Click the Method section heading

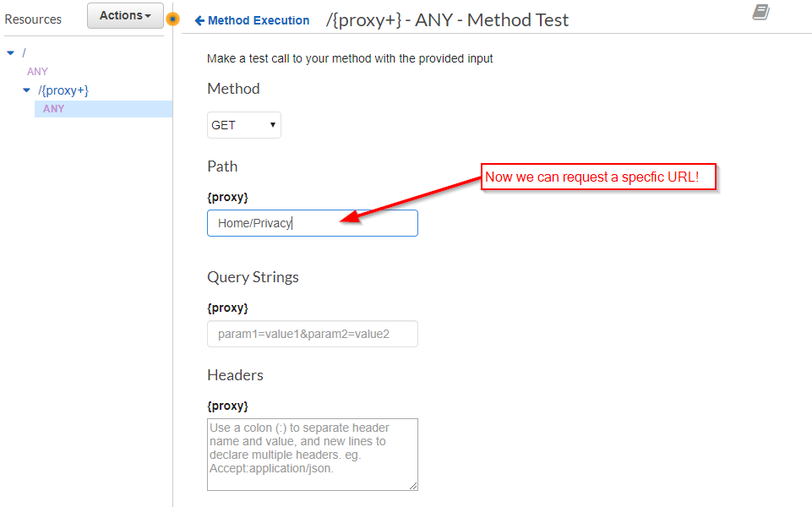pos(232,88)
